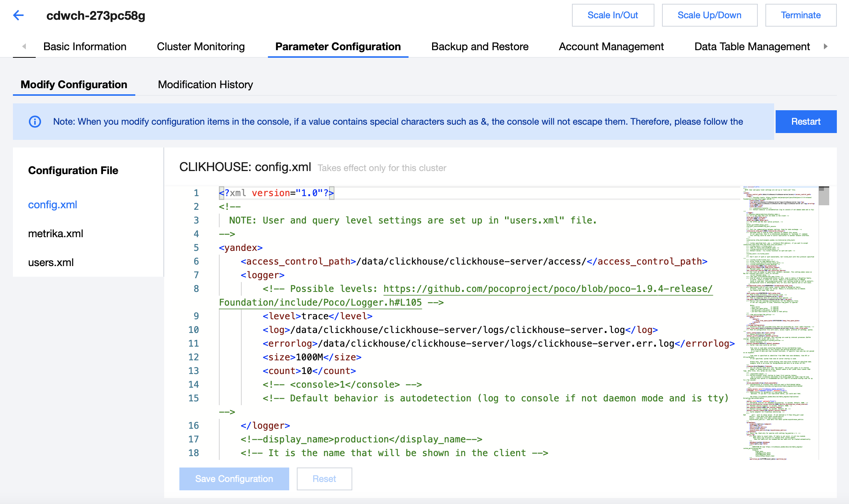Screen dimensions: 849x504
Task: Open the Basic Information tab
Action: tap(85, 46)
